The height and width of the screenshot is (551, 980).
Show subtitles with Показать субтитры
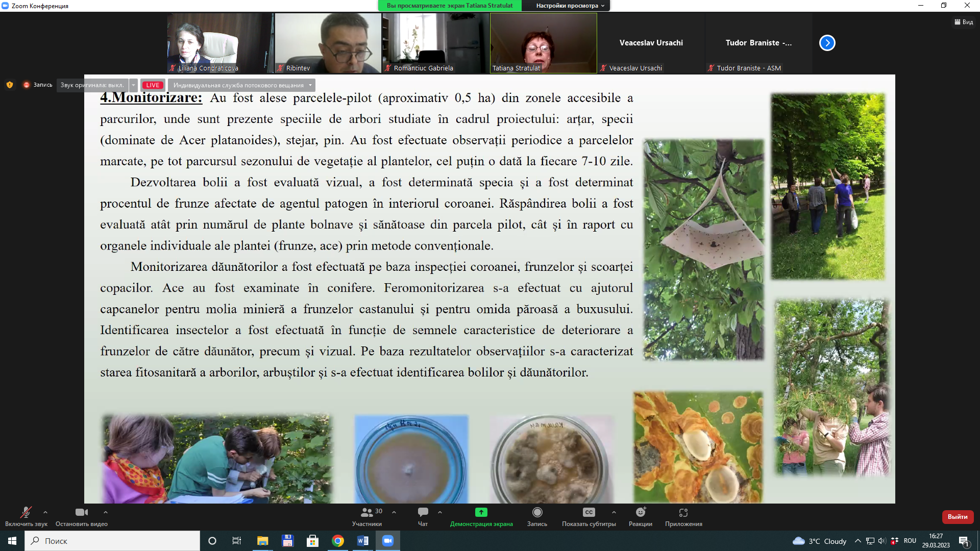(x=589, y=516)
